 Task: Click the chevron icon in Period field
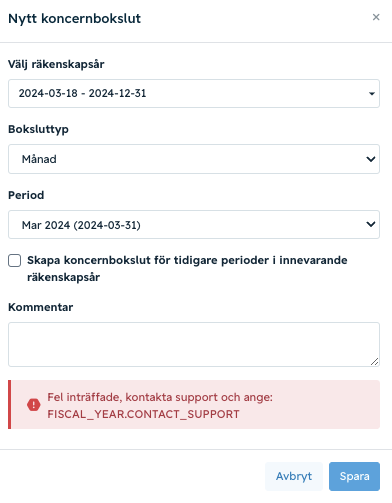tap(371, 224)
